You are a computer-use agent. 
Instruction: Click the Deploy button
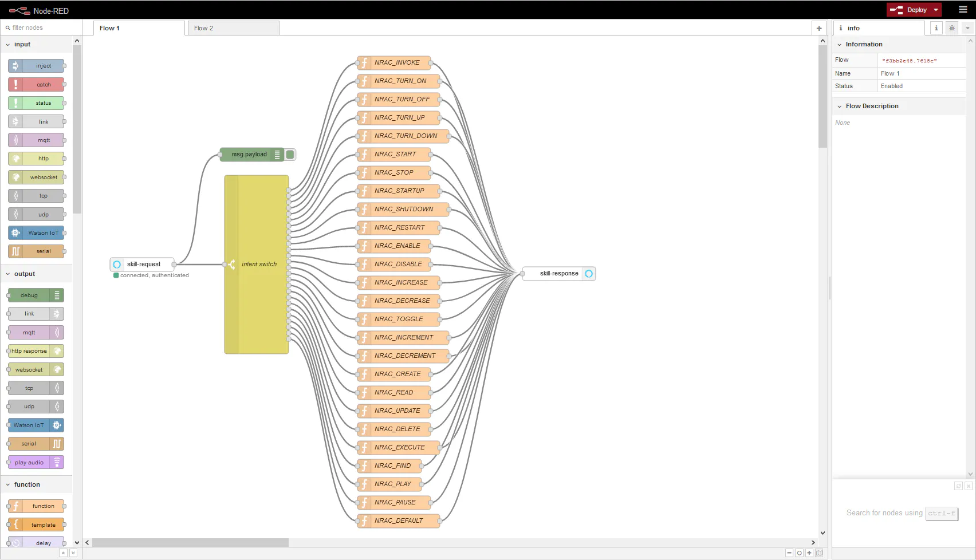pyautogui.click(x=908, y=10)
